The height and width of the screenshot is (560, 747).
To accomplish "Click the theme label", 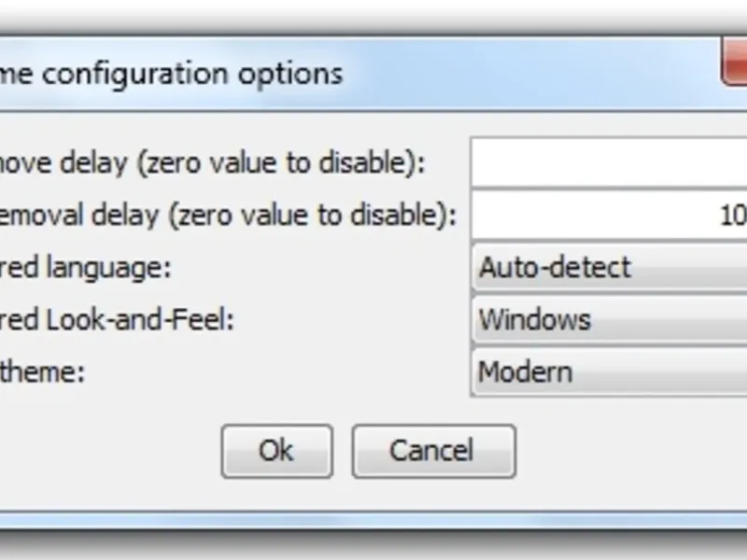I will click(43, 372).
